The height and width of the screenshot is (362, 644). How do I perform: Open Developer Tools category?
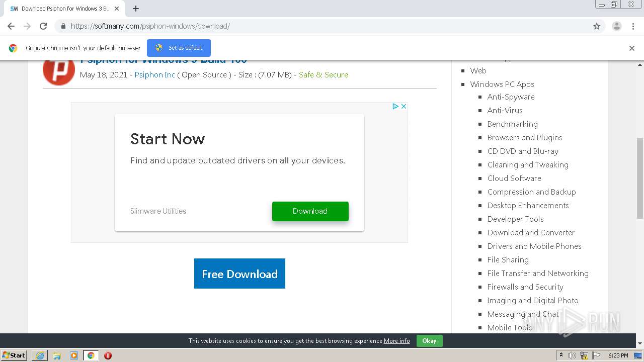[x=515, y=219]
